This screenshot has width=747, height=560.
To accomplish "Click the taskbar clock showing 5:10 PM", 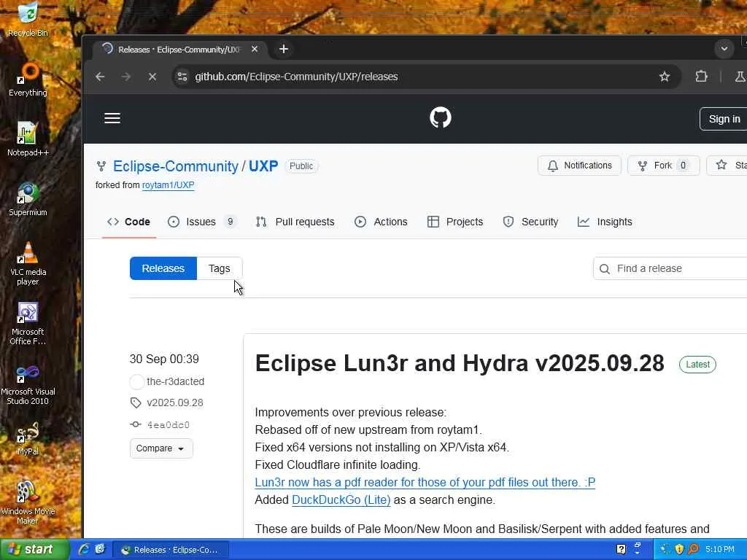I will 720,550.
